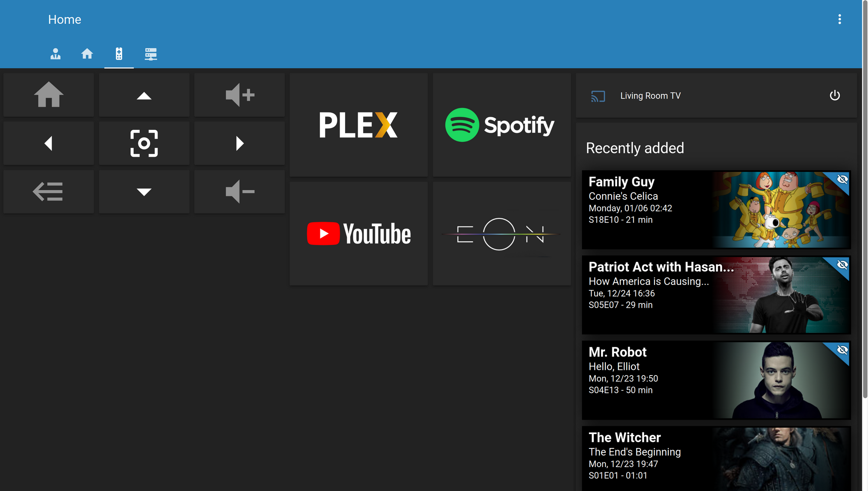Launch the YouTube app tile
The image size is (868, 491).
358,234
